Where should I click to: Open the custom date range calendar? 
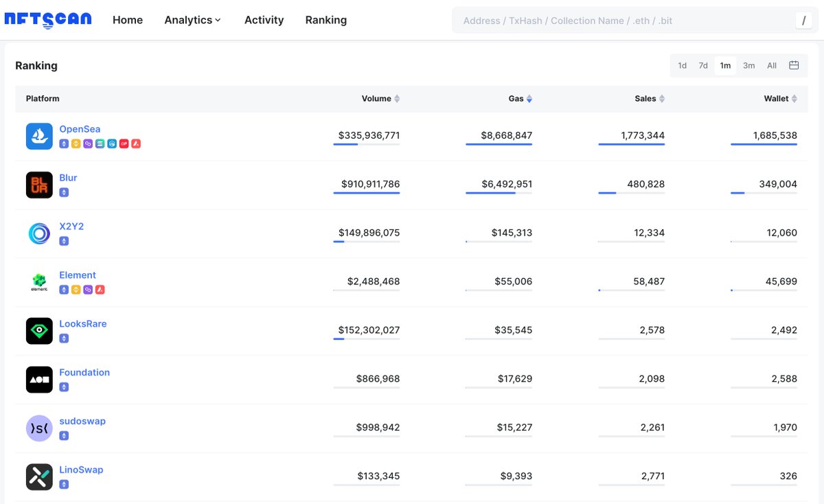pos(794,65)
